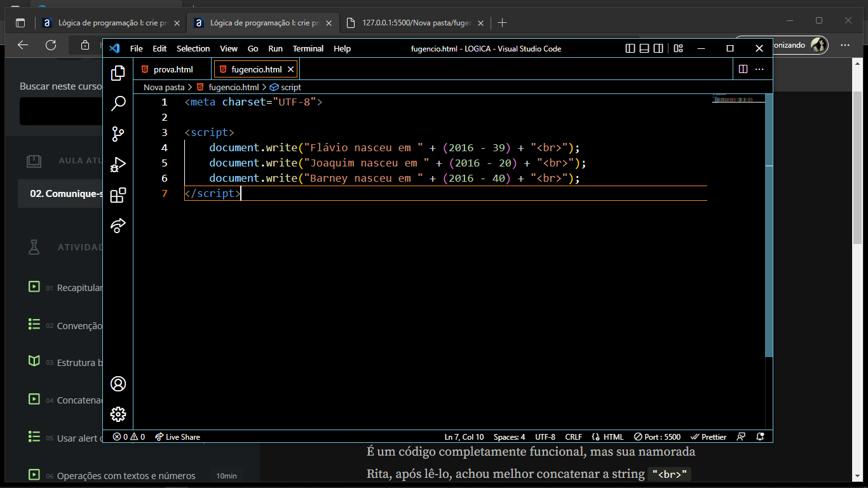Place cursor on line 4 document.write
The width and height of the screenshot is (868, 488).
click(253, 147)
